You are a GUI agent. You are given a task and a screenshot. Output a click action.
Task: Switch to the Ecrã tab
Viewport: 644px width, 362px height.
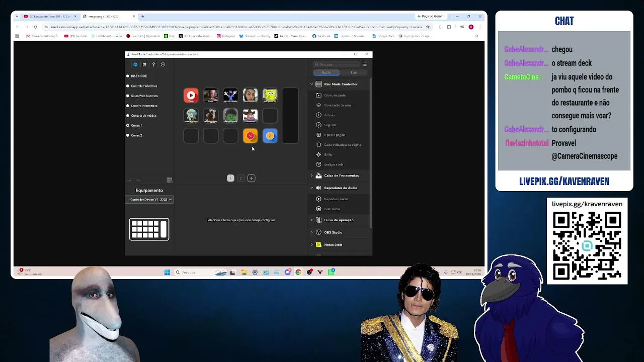point(354,72)
